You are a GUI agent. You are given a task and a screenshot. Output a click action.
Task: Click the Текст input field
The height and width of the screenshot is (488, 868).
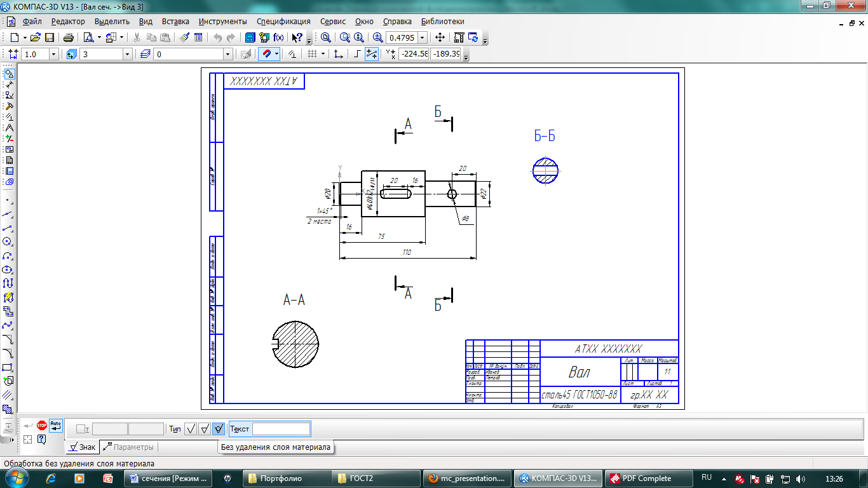pyautogui.click(x=281, y=429)
